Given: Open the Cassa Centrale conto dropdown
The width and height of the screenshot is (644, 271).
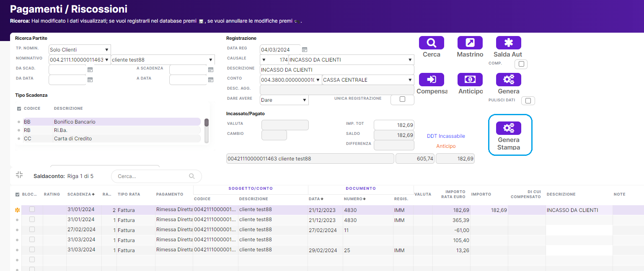Looking at the screenshot, I should [367, 80].
